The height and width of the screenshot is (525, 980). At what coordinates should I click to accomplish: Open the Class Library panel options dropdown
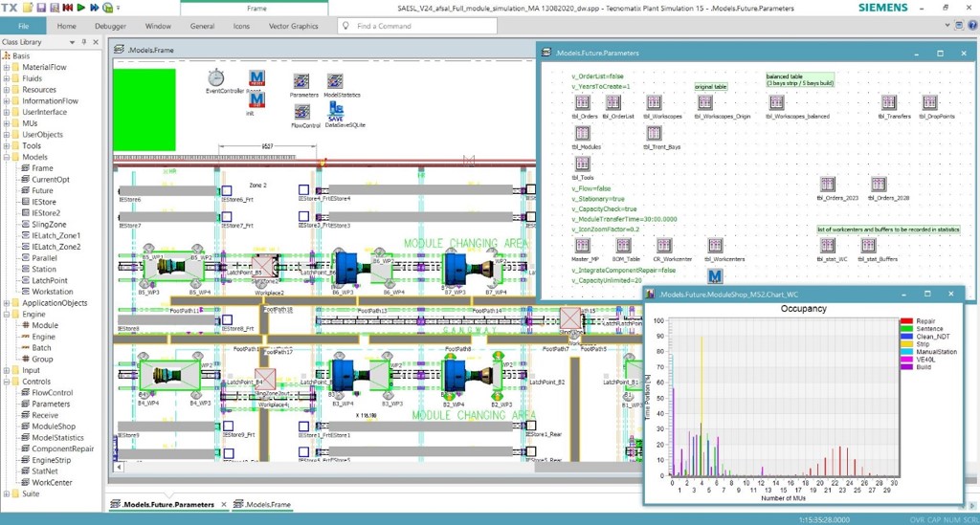point(72,42)
